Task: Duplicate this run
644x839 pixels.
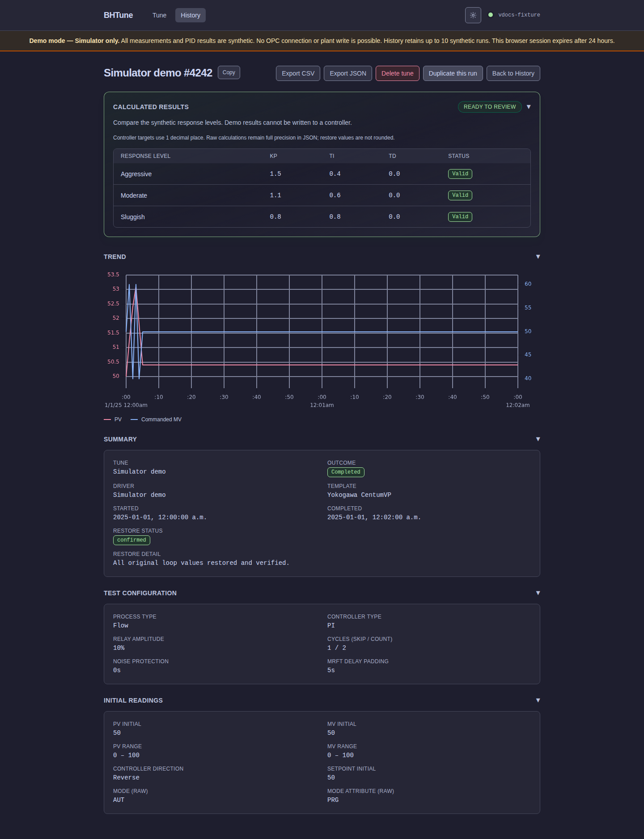Action: (x=453, y=73)
